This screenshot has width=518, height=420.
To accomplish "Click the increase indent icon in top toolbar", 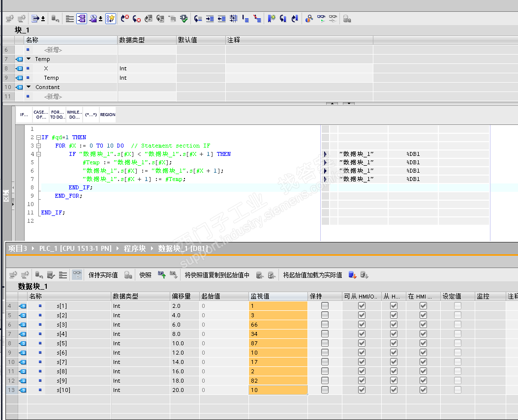I will click(210, 19).
